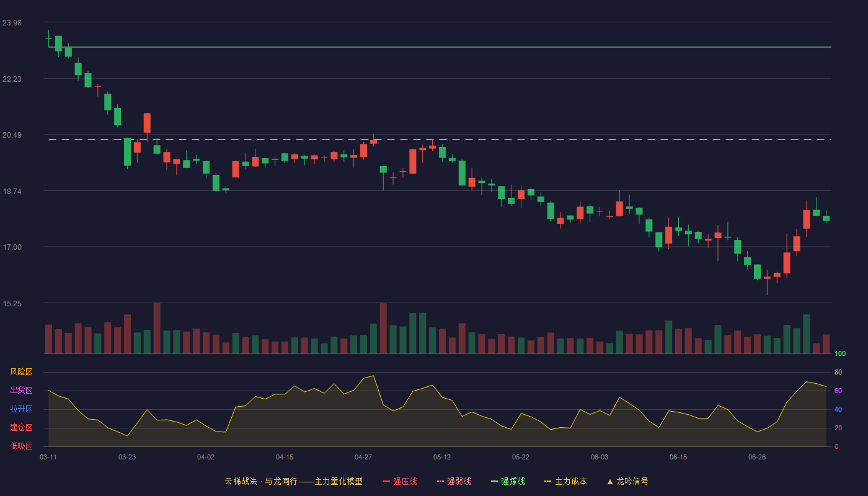Click the 20.49 price axis label
868x496 pixels.
pyautogui.click(x=12, y=135)
